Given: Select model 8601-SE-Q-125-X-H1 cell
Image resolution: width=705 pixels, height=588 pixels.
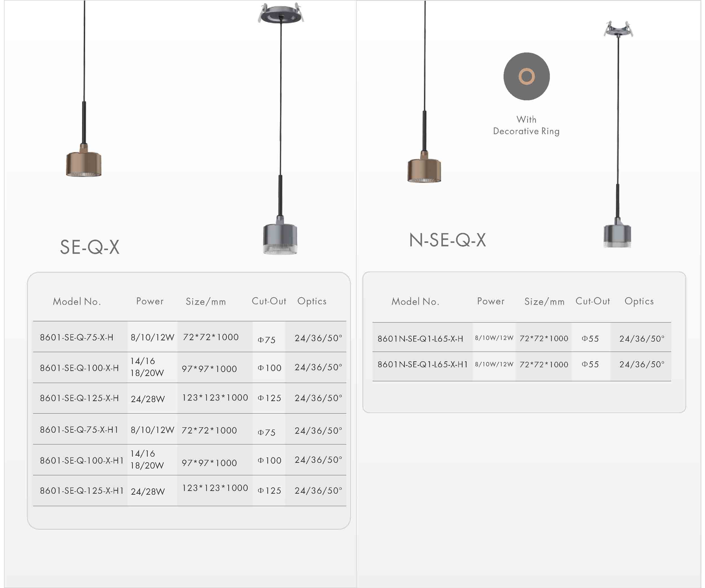Looking at the screenshot, I should [x=81, y=491].
